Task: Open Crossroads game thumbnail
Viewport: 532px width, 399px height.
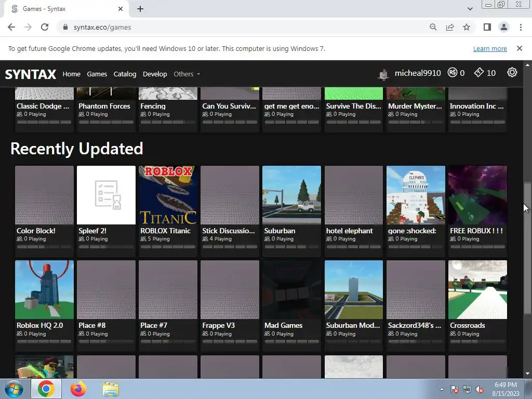Action: (478, 290)
